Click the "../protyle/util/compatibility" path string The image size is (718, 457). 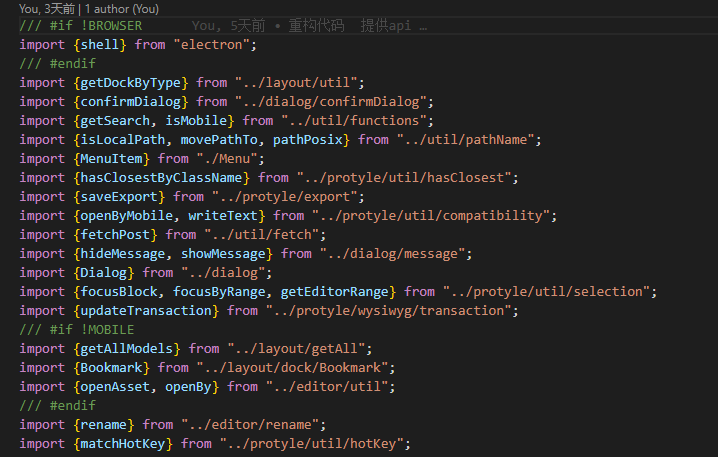point(431,216)
